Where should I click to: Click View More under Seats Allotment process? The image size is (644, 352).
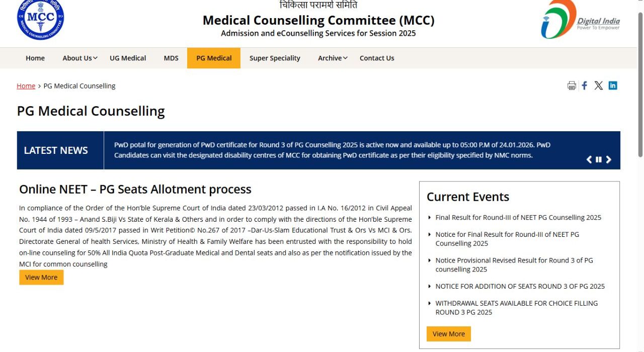41,277
